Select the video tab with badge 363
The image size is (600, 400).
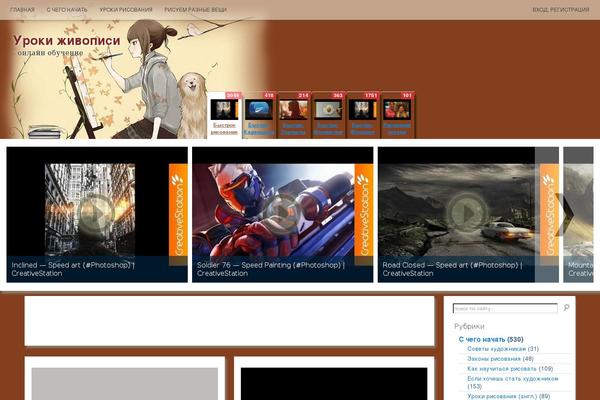(328, 115)
